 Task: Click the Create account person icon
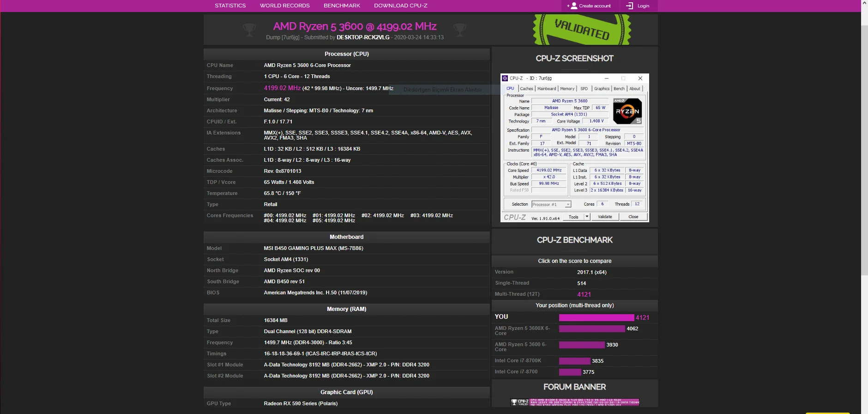point(574,6)
